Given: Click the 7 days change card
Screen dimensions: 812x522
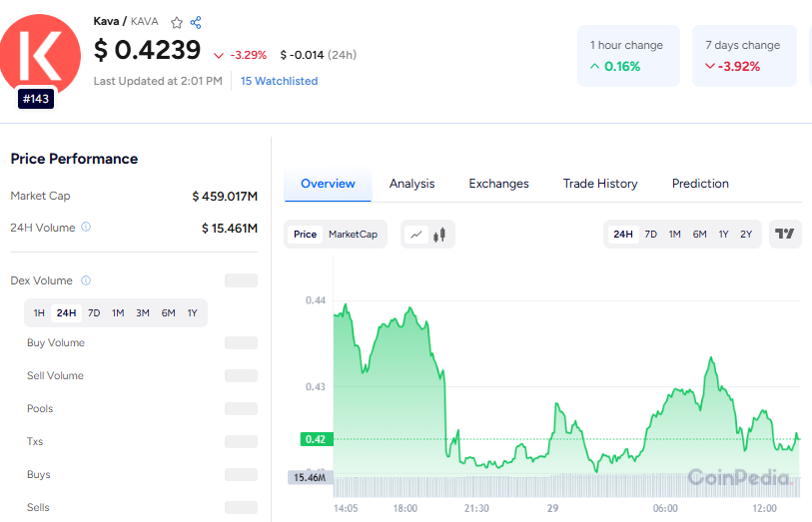Looking at the screenshot, I should click(744, 56).
